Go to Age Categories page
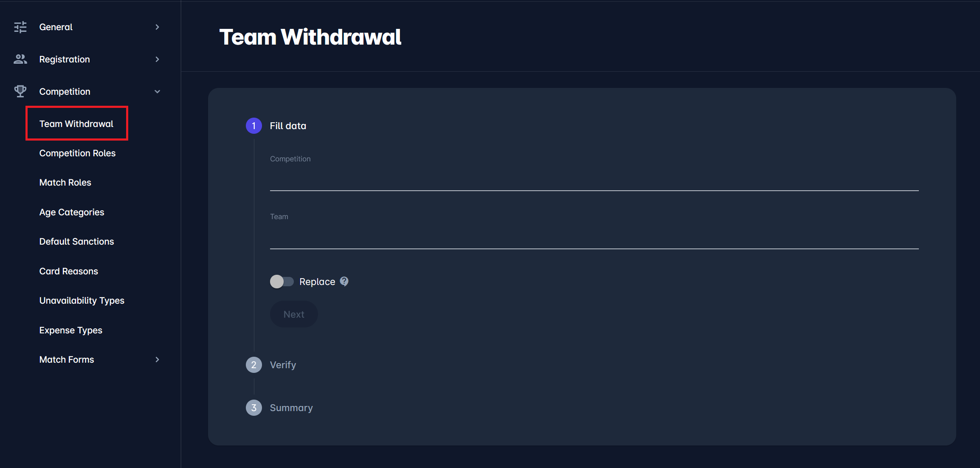The height and width of the screenshot is (468, 980). 72,212
